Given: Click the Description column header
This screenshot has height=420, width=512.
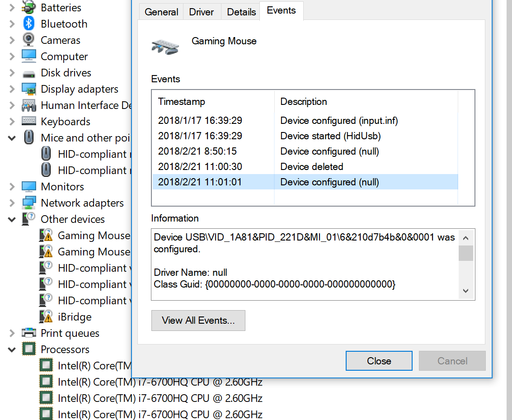Looking at the screenshot, I should coord(366,102).
